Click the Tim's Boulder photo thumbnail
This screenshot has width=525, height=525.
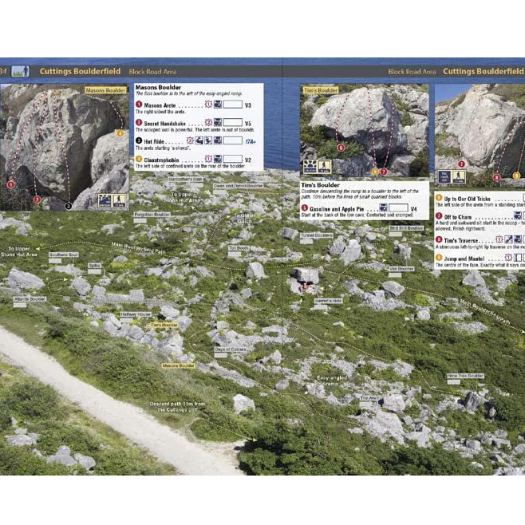click(x=365, y=130)
